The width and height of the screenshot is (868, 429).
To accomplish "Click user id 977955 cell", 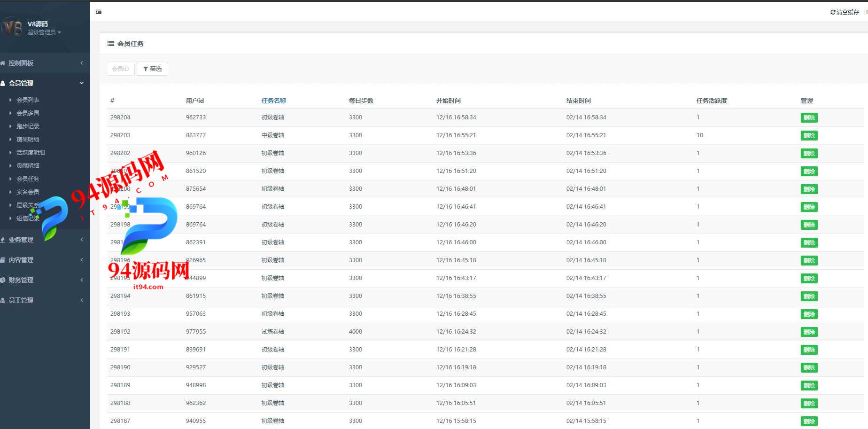I will [x=196, y=332].
